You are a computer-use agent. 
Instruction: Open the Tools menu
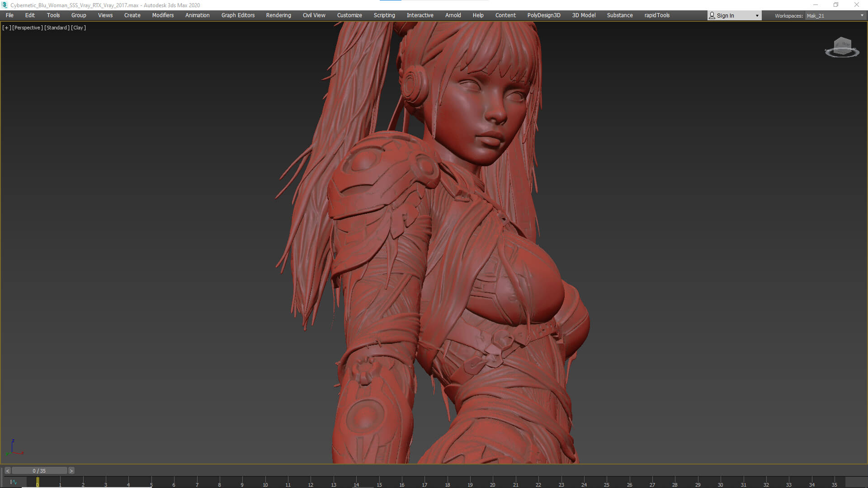pyautogui.click(x=53, y=15)
